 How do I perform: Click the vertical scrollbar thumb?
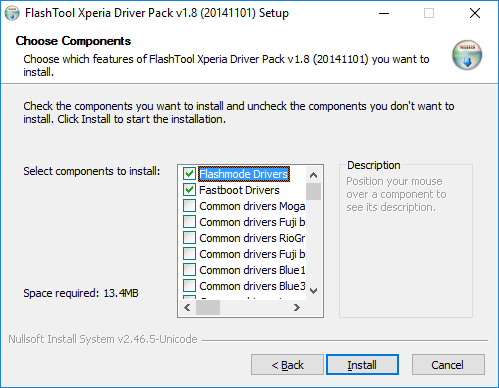(313, 191)
